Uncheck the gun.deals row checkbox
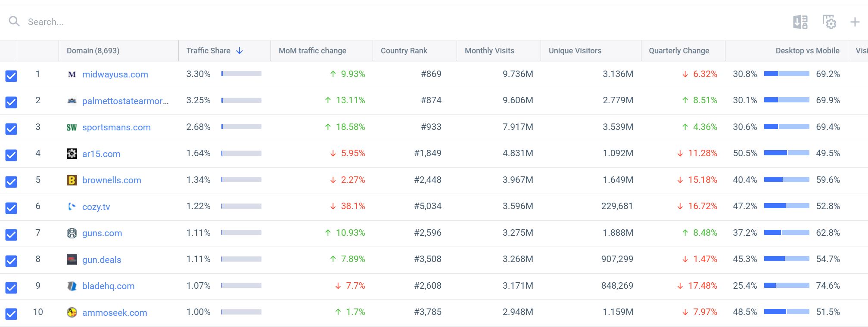Image resolution: width=868 pixels, height=327 pixels. [11, 261]
